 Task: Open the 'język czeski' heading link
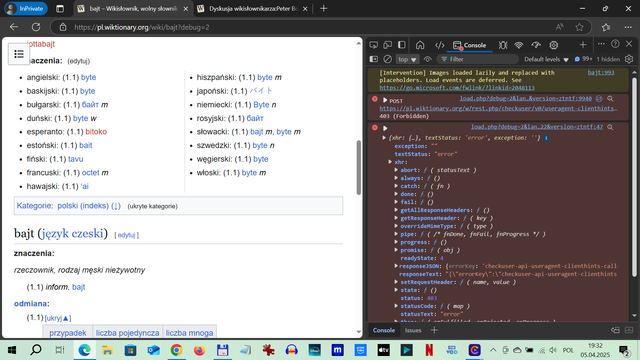[x=72, y=233]
